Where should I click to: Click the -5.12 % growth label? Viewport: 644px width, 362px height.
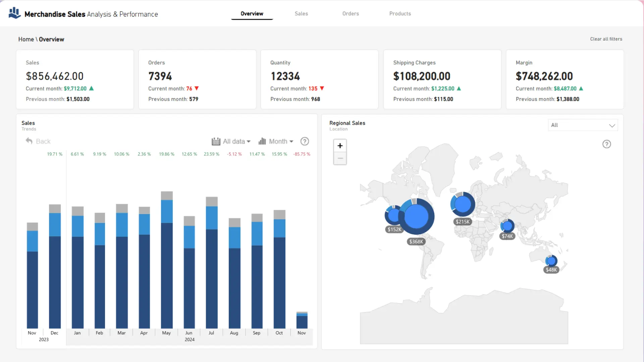coord(234,154)
